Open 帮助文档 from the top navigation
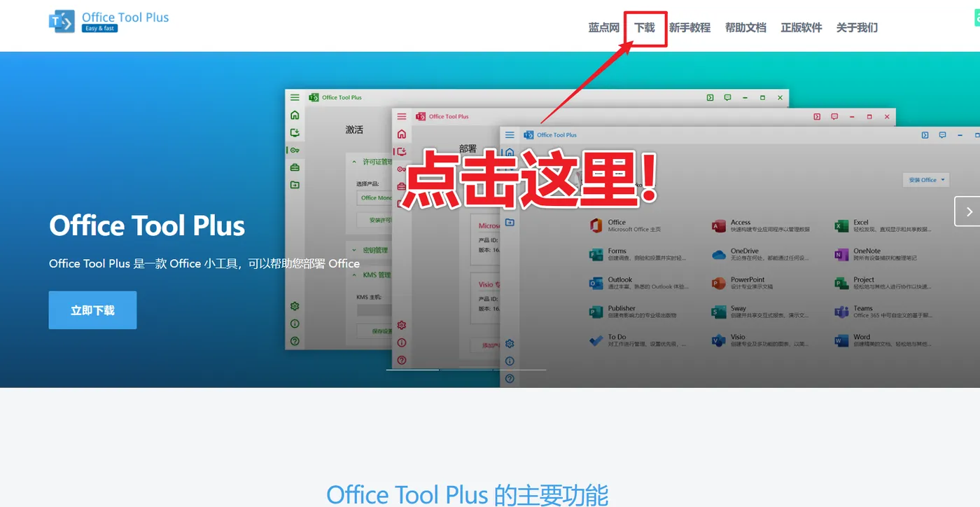Viewport: 980px width, 507px height. pyautogui.click(x=745, y=28)
